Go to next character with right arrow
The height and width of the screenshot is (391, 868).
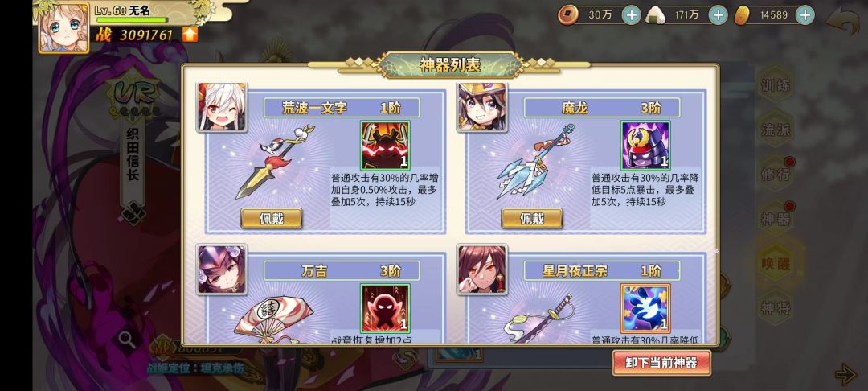pyautogui.click(x=845, y=374)
